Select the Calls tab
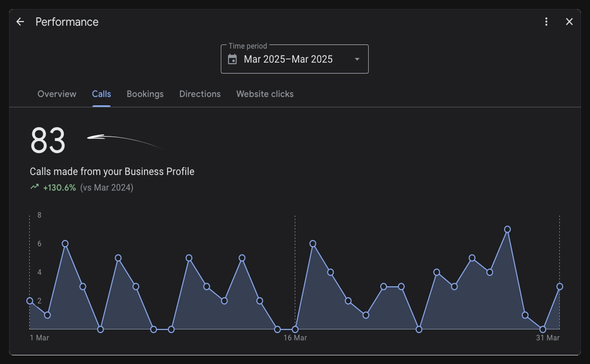Image resolution: width=590 pixels, height=364 pixels. pos(101,94)
